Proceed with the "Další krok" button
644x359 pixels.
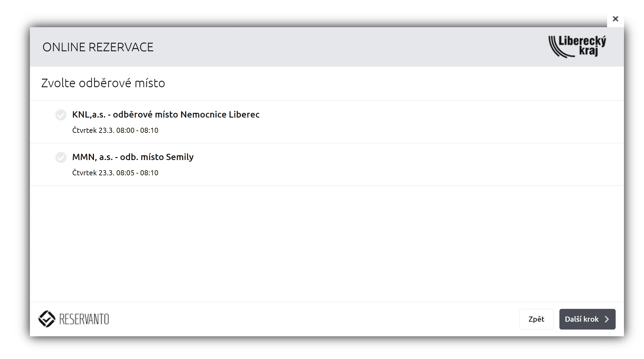(581, 319)
